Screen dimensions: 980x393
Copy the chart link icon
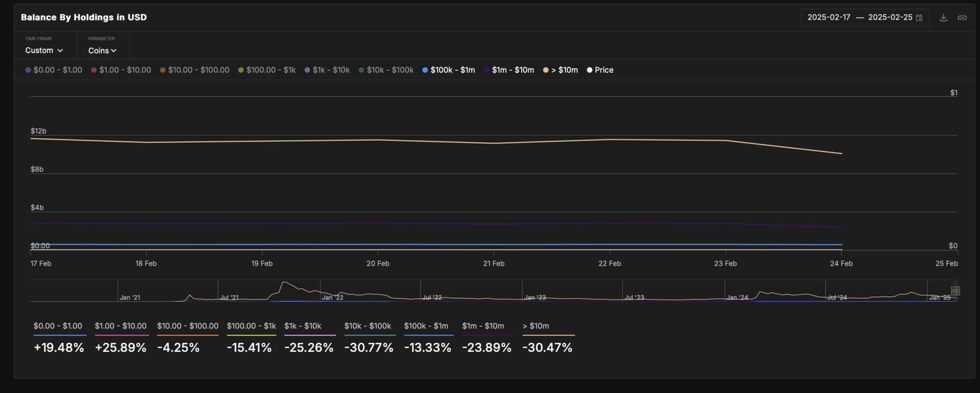[x=962, y=18]
